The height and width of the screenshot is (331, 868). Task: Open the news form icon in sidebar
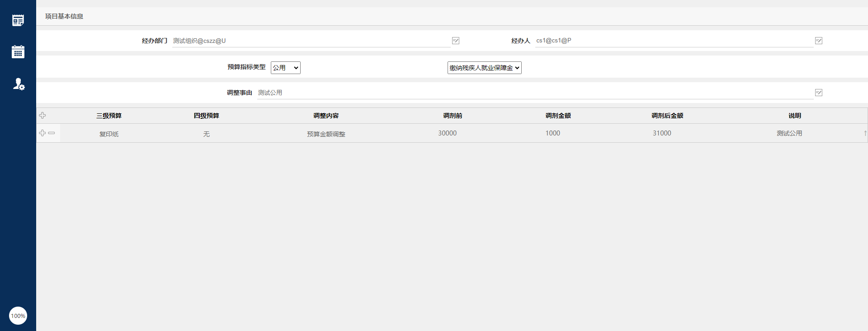click(x=18, y=20)
